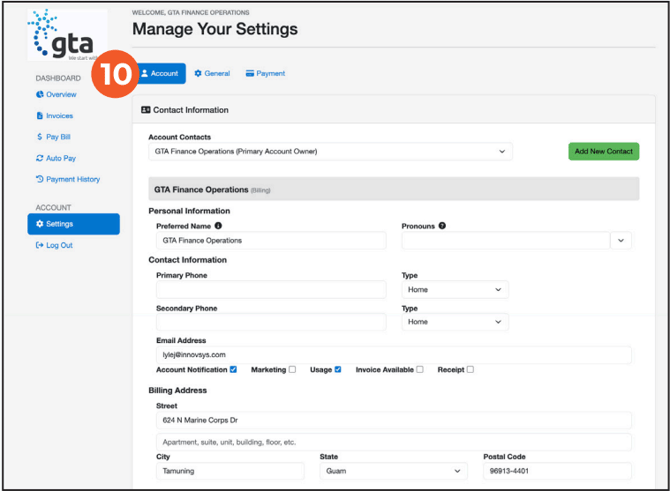Click the Secondary Phone field
This screenshot has height=491, width=670.
point(271,322)
